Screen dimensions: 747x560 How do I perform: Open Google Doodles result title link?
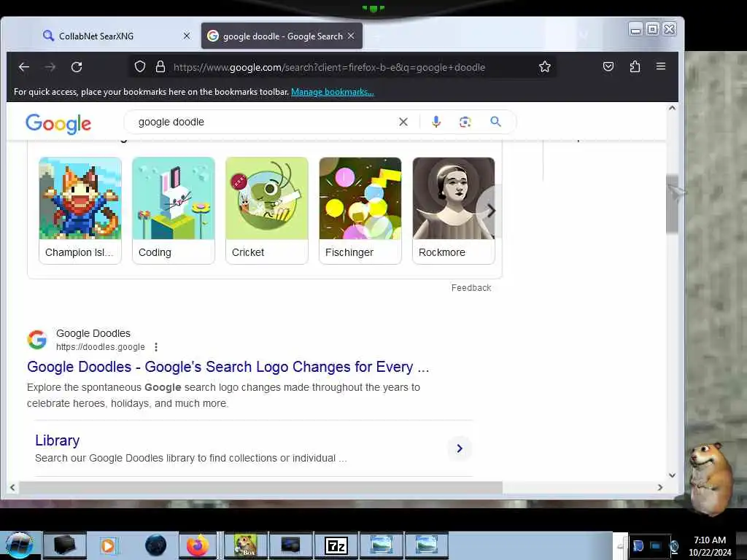[x=228, y=367]
